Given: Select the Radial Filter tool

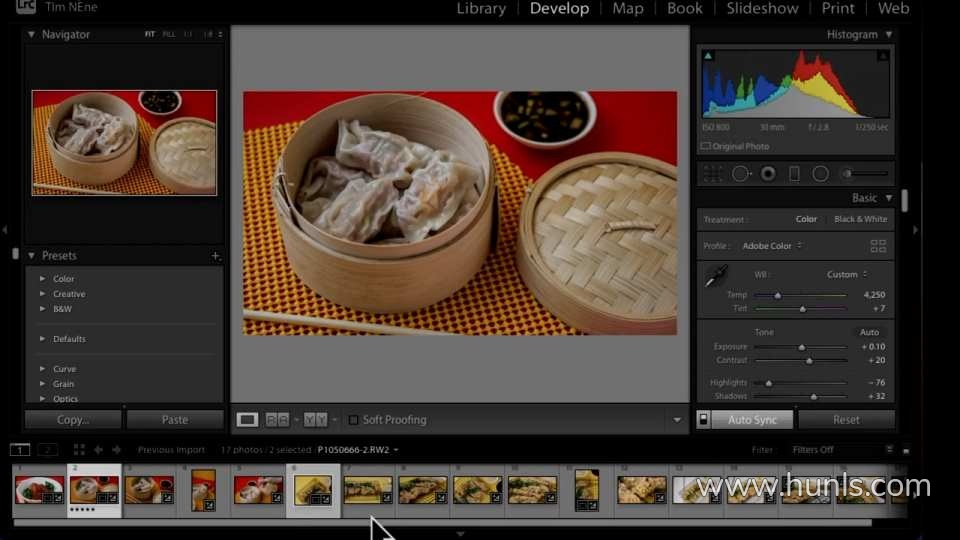Looking at the screenshot, I should click(x=820, y=174).
